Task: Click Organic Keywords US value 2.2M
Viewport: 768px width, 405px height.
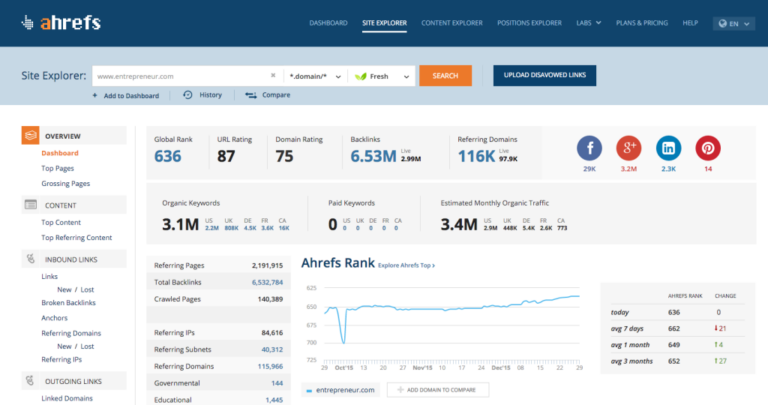Action: pos(212,228)
